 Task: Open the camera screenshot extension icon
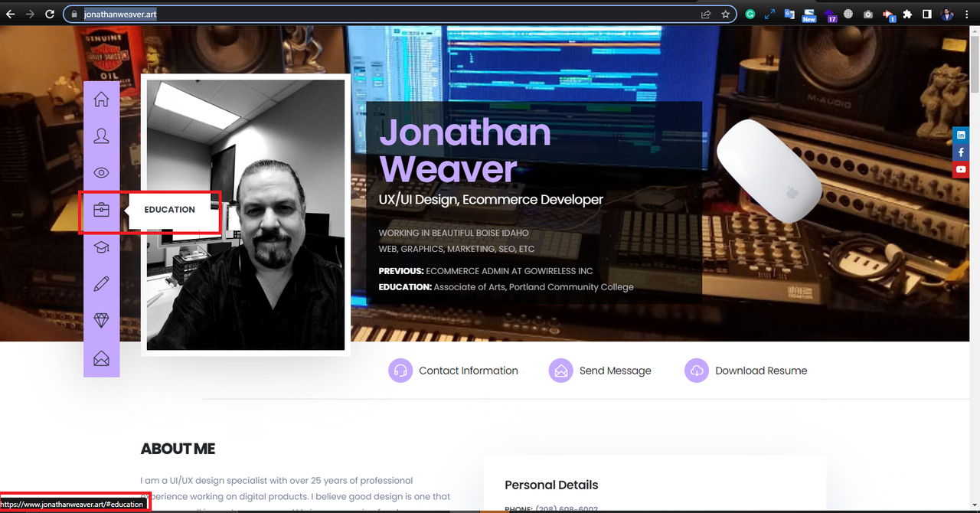coord(868,14)
